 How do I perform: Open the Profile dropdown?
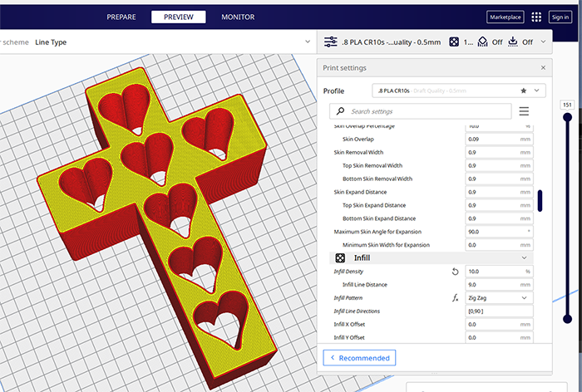[x=459, y=90]
